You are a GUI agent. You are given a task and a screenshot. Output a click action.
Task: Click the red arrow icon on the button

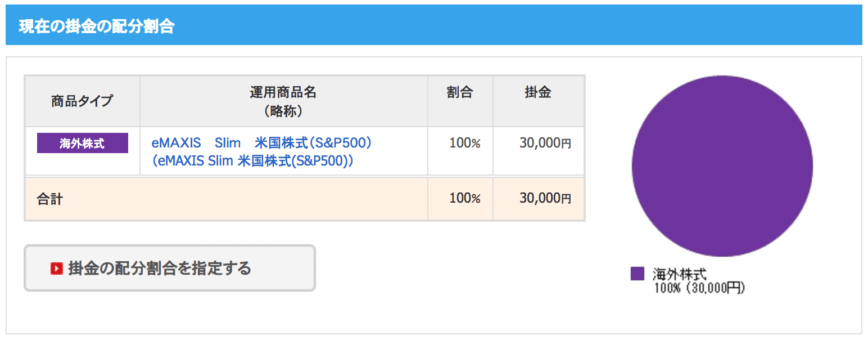(x=56, y=268)
